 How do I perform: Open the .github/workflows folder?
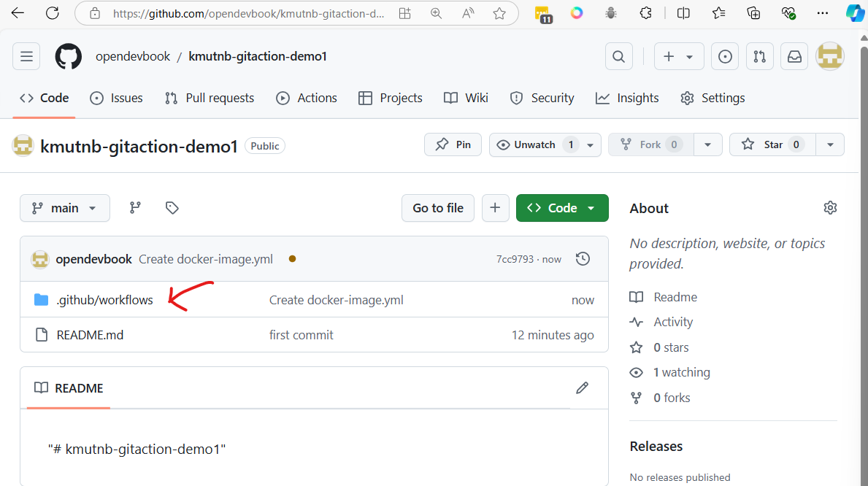(x=104, y=300)
